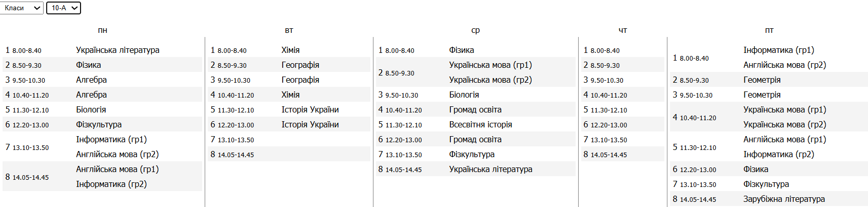Select Tuesday's first Хімія lesson
The image size is (868, 207).
tap(290, 50)
